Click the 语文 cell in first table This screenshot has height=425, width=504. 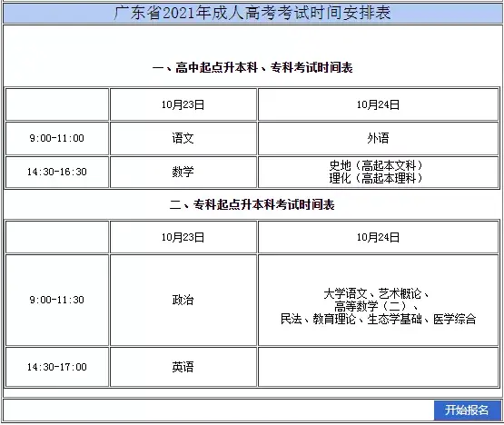coord(183,139)
